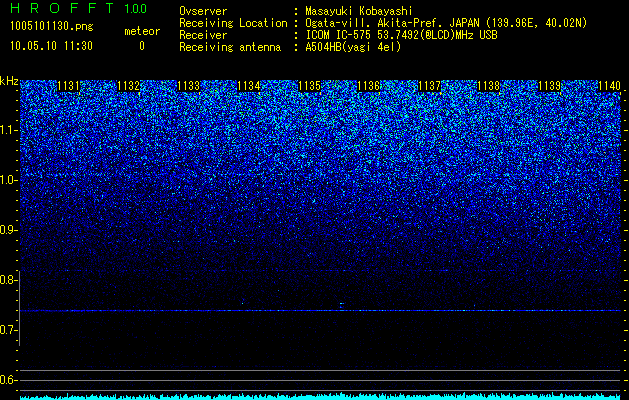Click the vertical gray range bar on the frequency axis

(x=19, y=308)
